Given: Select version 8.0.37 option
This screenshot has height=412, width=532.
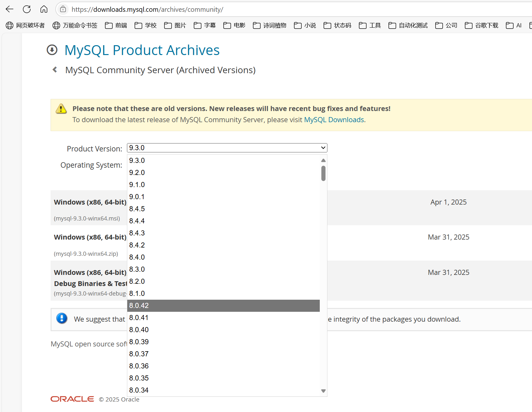Looking at the screenshot, I should 223,354.
